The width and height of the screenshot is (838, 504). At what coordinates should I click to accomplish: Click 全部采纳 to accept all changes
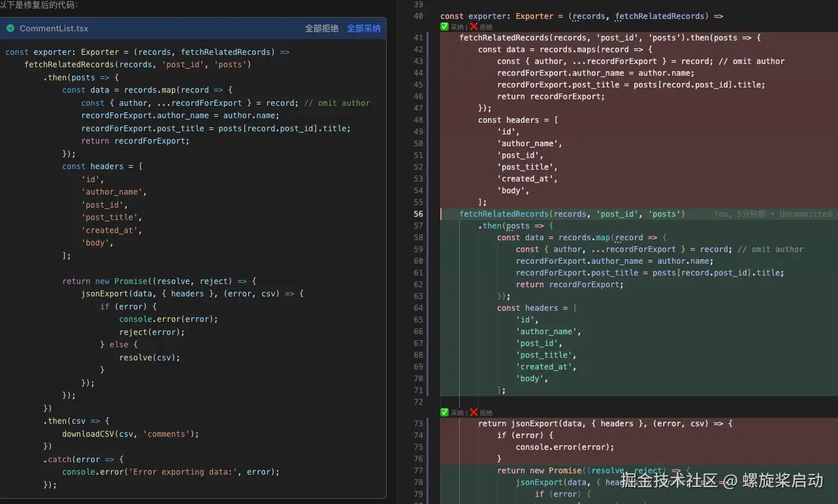coord(364,29)
